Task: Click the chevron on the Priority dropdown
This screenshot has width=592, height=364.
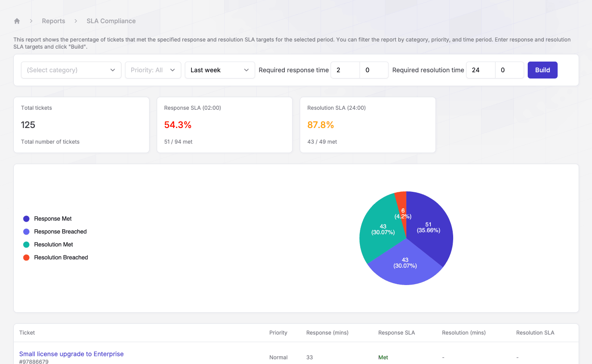Action: click(173, 70)
